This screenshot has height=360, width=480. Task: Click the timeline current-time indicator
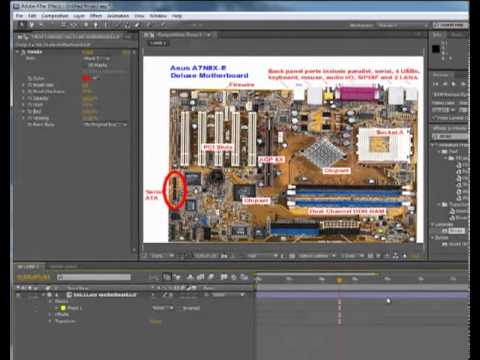point(339,280)
